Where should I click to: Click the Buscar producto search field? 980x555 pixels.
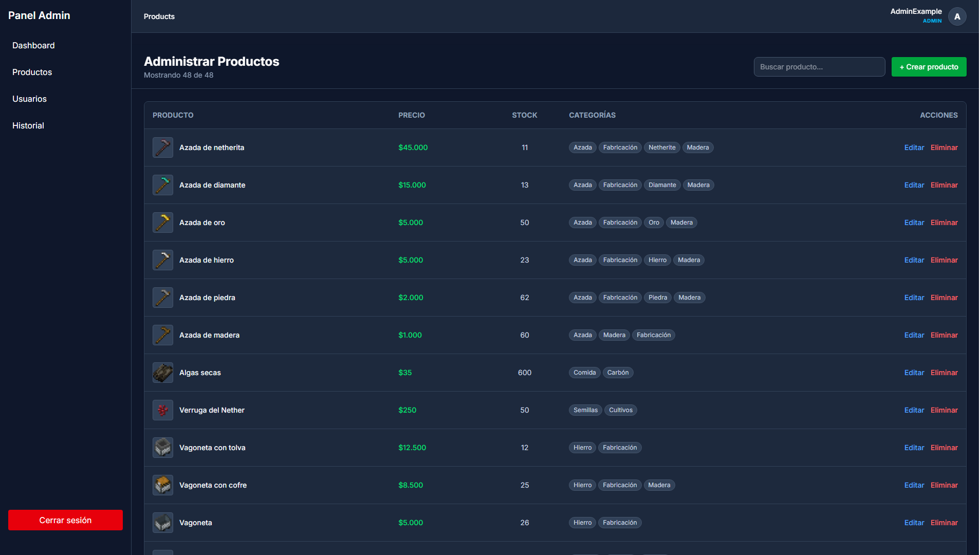(x=819, y=67)
